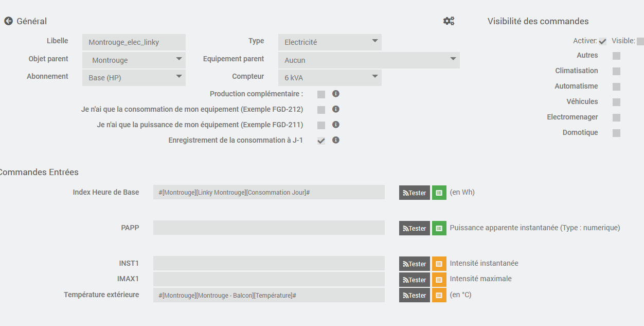Open the Compteur 6 kVA dropdown
Viewport: 644px width, 326px height.
(x=330, y=78)
